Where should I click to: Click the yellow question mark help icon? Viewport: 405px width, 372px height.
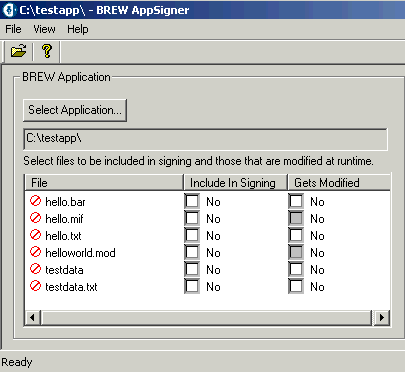pos(47,51)
